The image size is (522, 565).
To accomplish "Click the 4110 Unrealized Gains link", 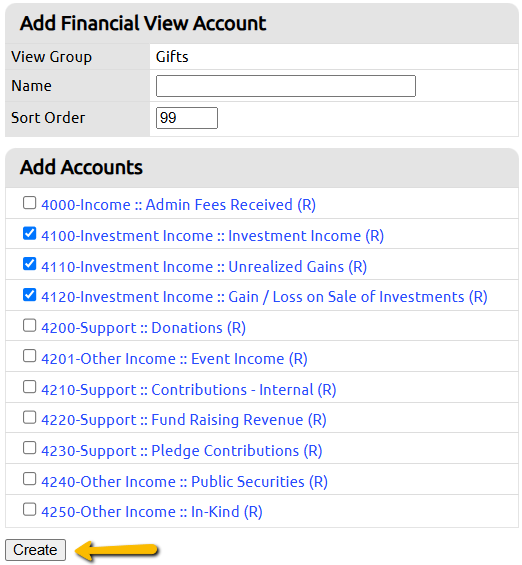I will [x=204, y=267].
